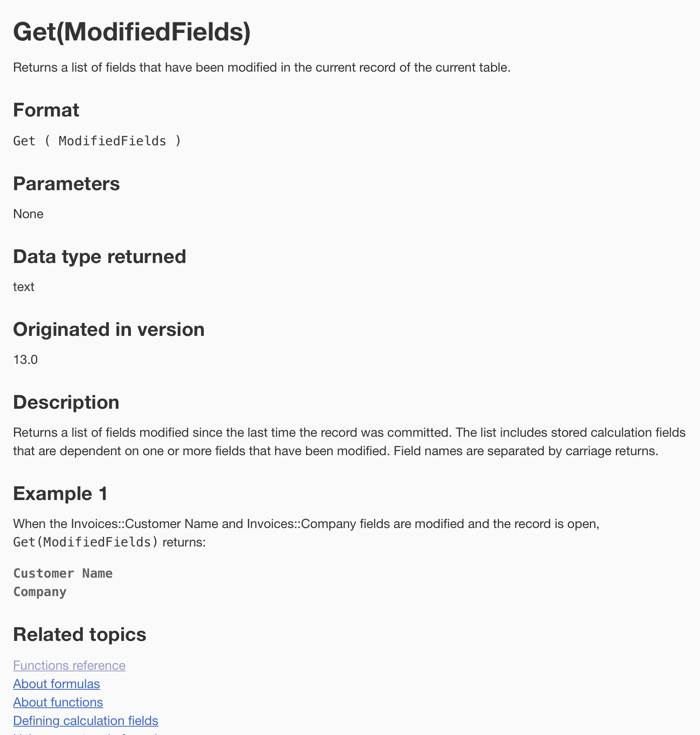Click the returned data type text
This screenshot has width=700, height=735.
pyautogui.click(x=24, y=287)
